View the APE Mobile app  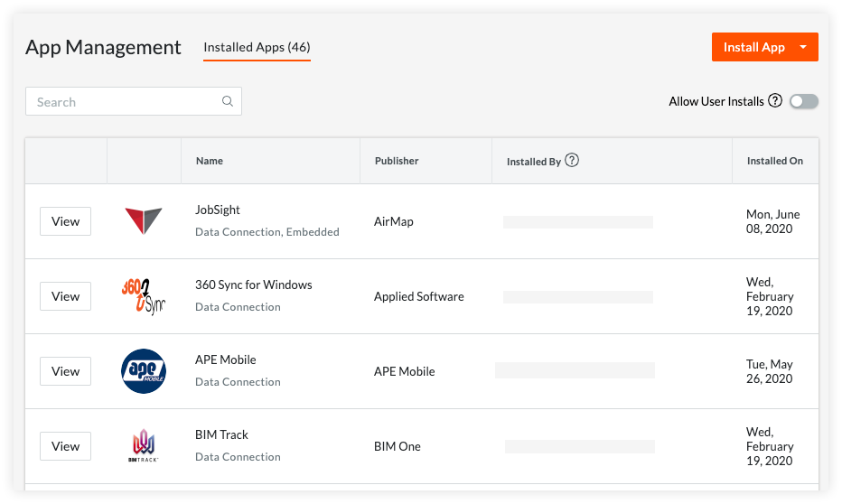(x=66, y=371)
